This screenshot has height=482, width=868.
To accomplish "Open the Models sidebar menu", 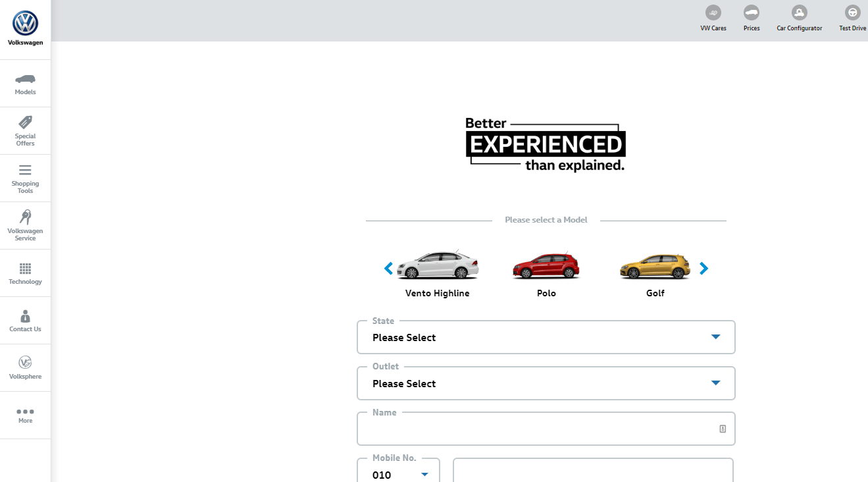I will (x=25, y=84).
